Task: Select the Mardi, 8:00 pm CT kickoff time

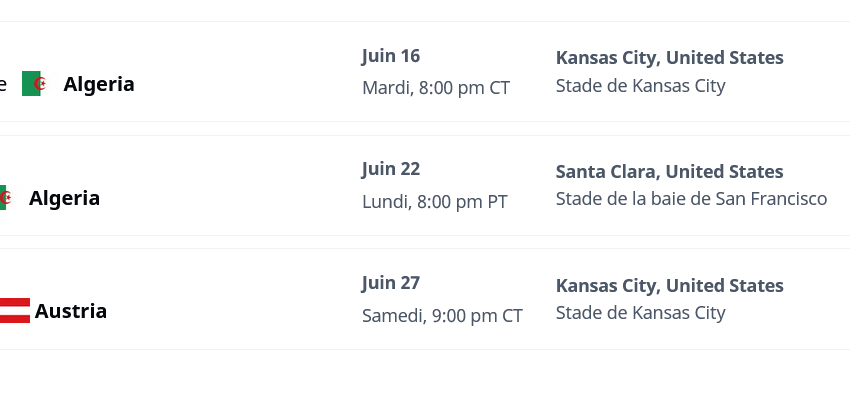Action: (x=436, y=88)
